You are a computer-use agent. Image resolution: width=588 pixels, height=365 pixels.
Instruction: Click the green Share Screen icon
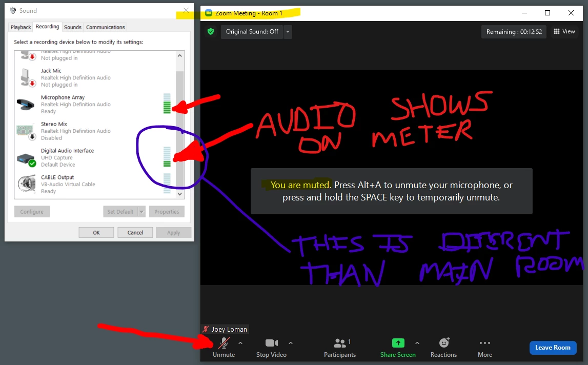click(398, 343)
